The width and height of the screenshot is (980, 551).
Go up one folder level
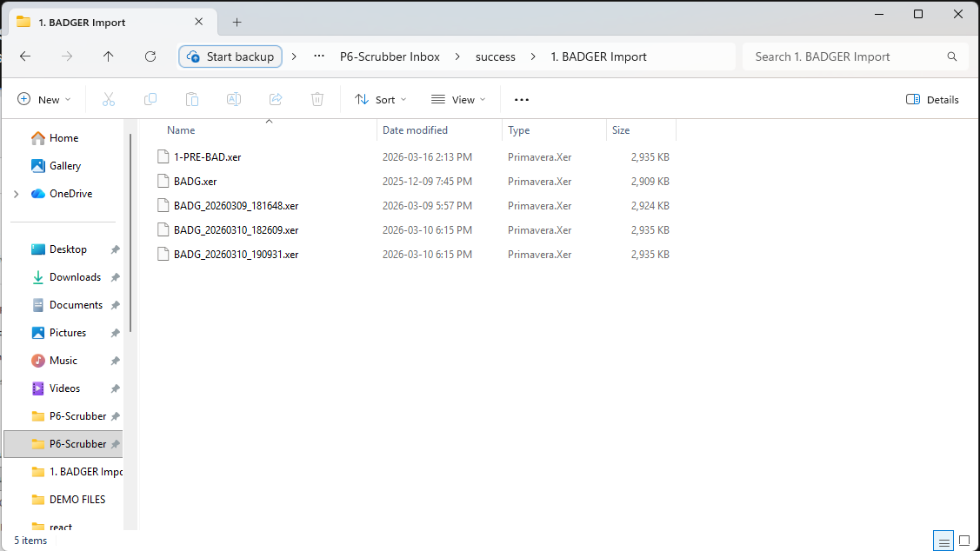108,56
